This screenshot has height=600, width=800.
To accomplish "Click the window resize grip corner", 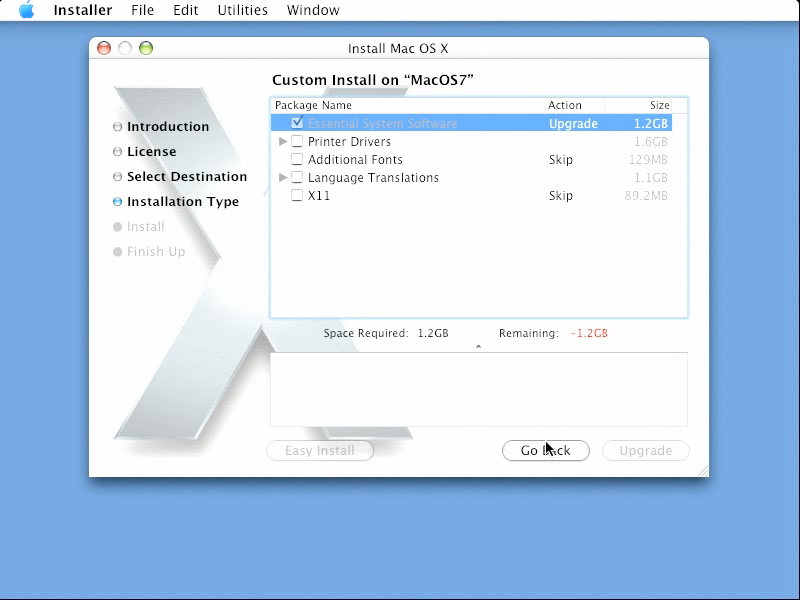I will click(703, 471).
